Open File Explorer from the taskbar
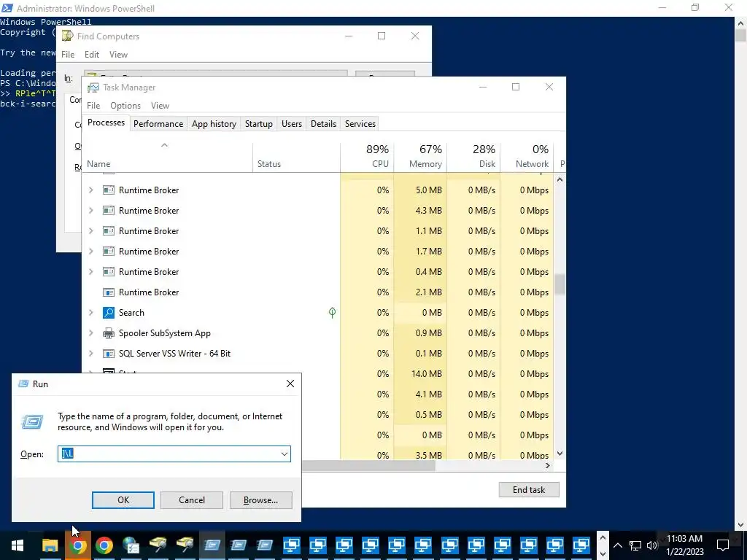 tap(50, 545)
